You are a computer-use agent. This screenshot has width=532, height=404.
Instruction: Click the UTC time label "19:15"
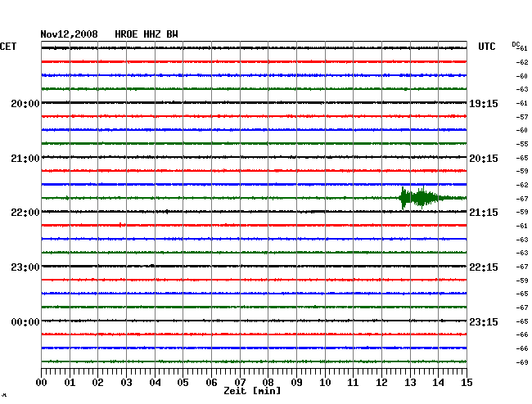(x=484, y=103)
